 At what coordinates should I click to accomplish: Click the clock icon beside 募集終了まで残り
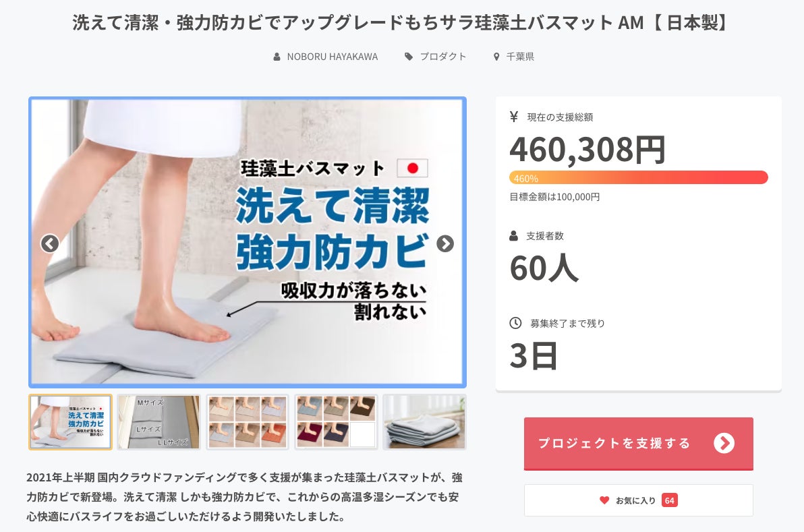515,323
